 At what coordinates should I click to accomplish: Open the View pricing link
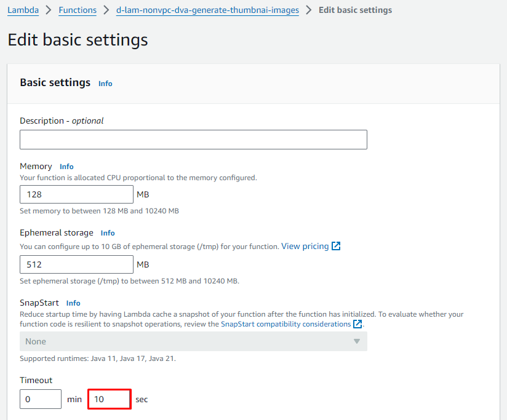305,246
